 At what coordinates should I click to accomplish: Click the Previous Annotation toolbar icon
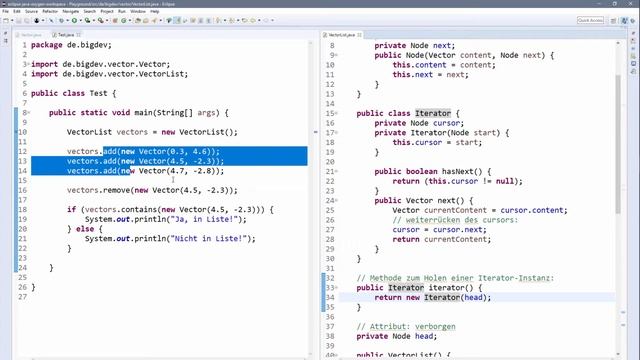click(232, 20)
